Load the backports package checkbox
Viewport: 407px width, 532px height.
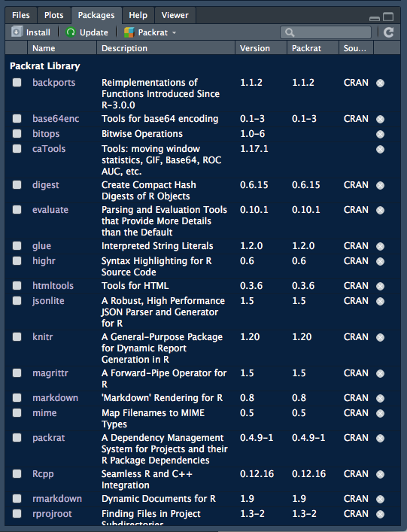tap(17, 83)
